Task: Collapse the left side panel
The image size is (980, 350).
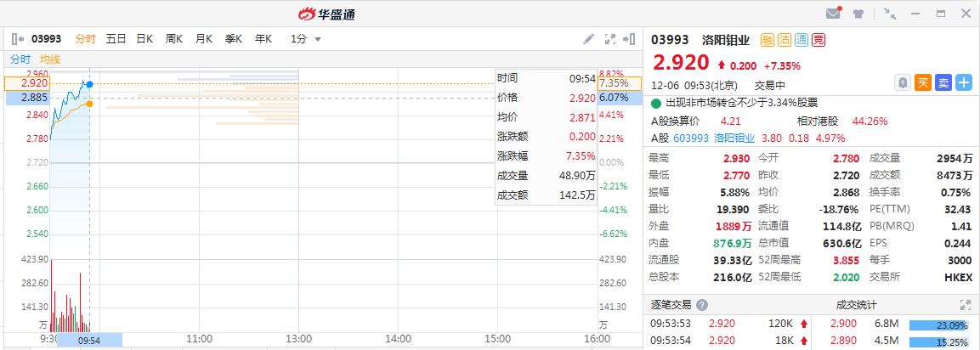Action: pyautogui.click(x=18, y=39)
